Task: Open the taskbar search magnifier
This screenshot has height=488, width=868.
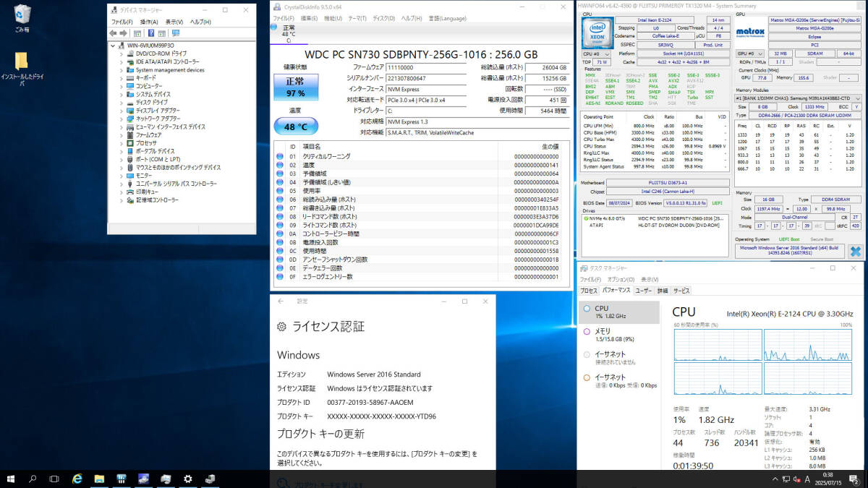Action: (33, 479)
